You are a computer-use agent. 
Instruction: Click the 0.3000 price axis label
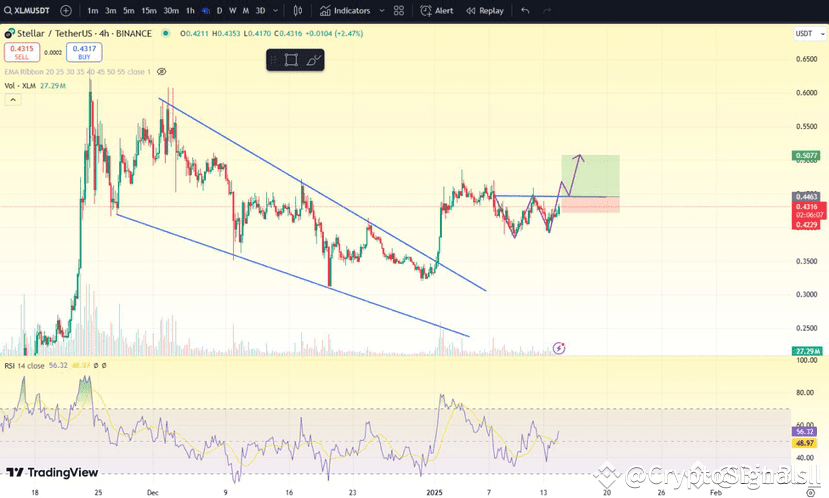point(806,294)
